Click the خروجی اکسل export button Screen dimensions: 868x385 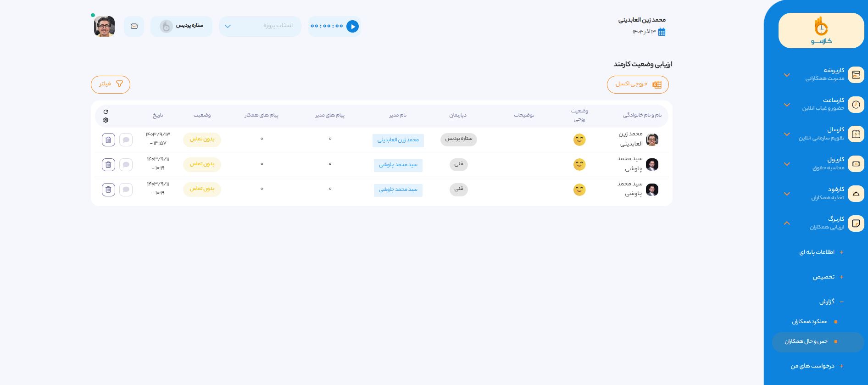tap(638, 84)
